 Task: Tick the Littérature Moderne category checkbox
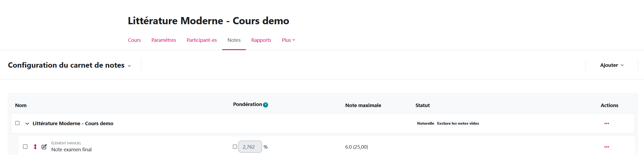coord(17,123)
